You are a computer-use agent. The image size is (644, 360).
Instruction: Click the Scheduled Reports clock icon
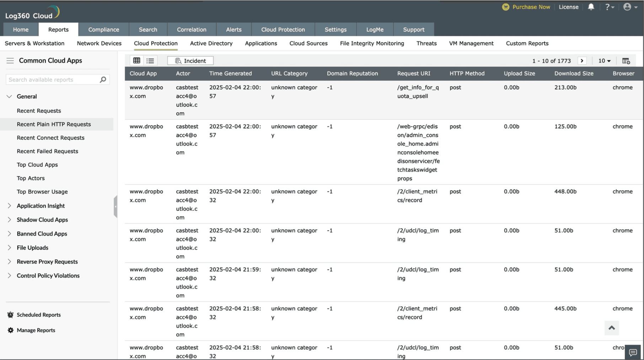click(10, 315)
